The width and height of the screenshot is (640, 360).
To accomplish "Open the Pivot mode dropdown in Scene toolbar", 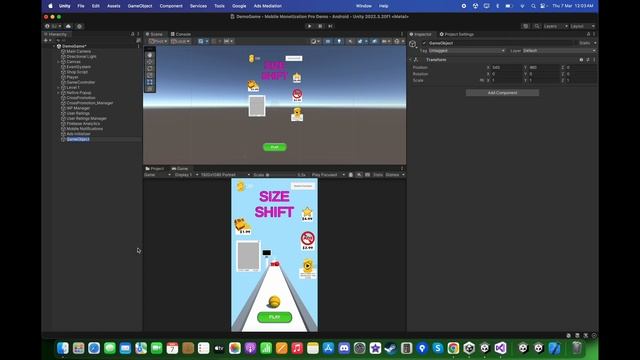I will click(x=158, y=41).
